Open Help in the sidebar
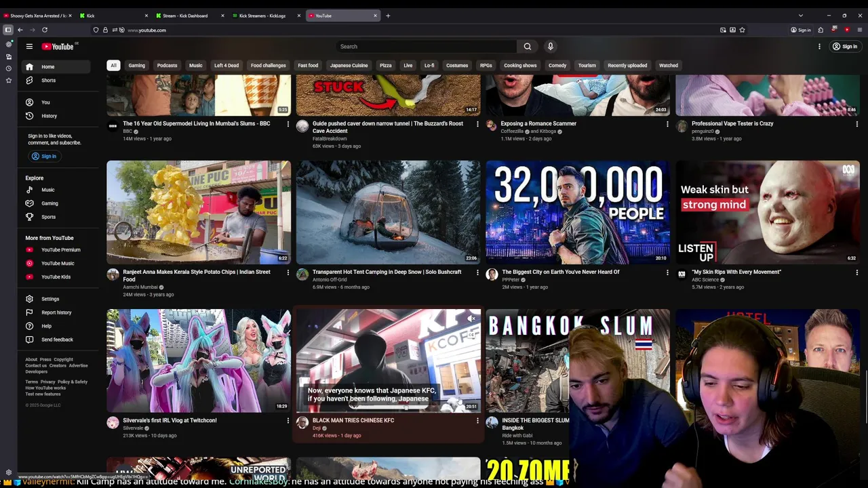 pyautogui.click(x=54, y=326)
